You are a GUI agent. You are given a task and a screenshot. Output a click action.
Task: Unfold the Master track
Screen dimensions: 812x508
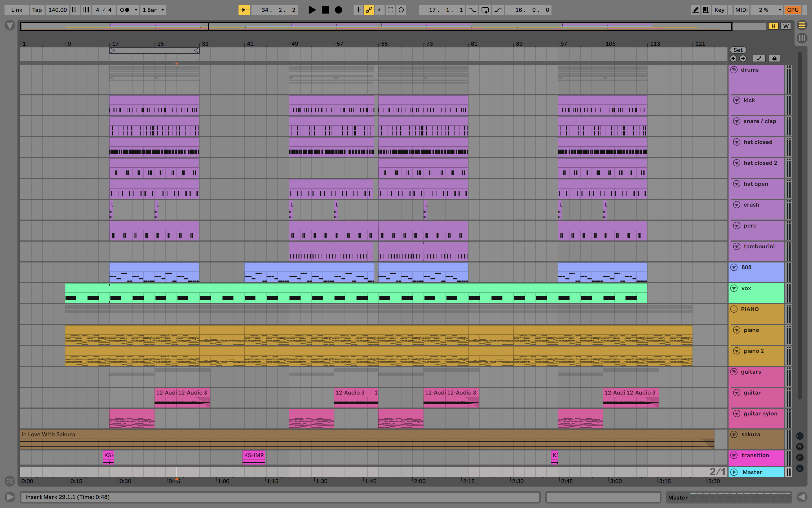click(x=734, y=472)
